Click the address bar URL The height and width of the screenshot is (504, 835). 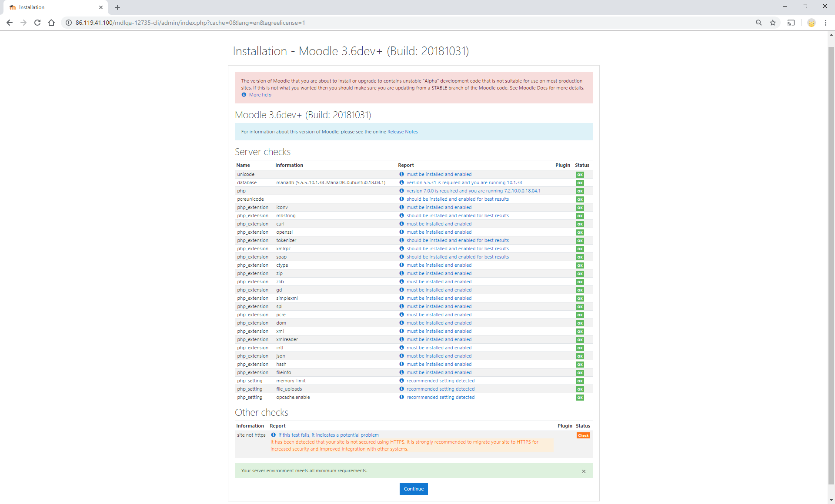coord(190,23)
